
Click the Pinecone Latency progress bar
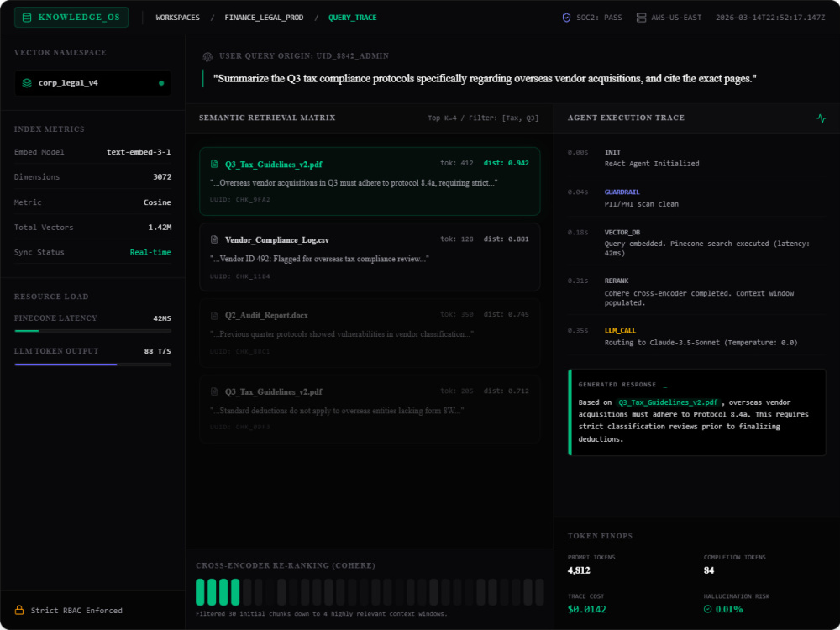click(92, 331)
